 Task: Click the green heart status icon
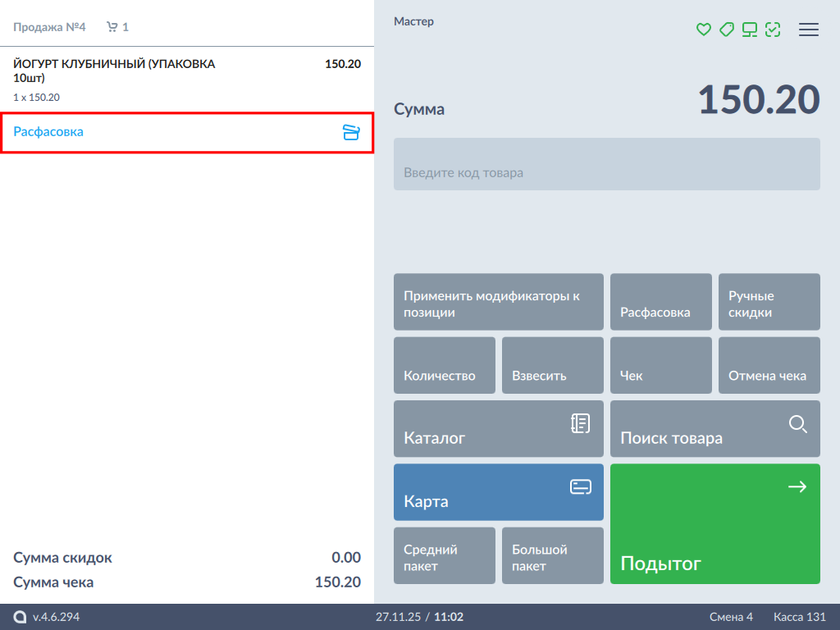(x=703, y=30)
